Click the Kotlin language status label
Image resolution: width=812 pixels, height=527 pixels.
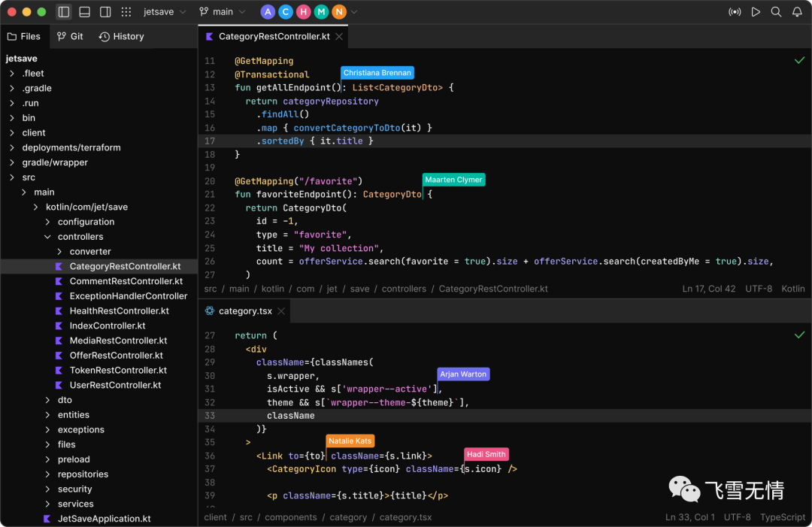pos(793,289)
